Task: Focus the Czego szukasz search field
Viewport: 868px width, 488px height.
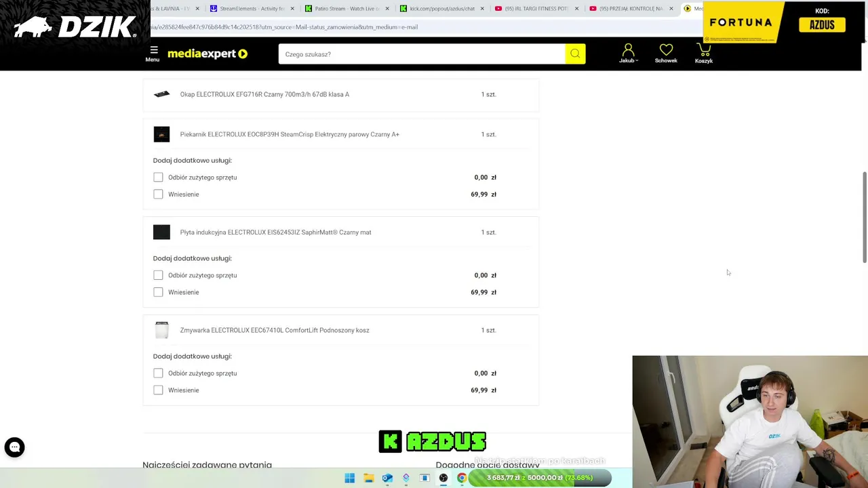Action: coord(422,54)
